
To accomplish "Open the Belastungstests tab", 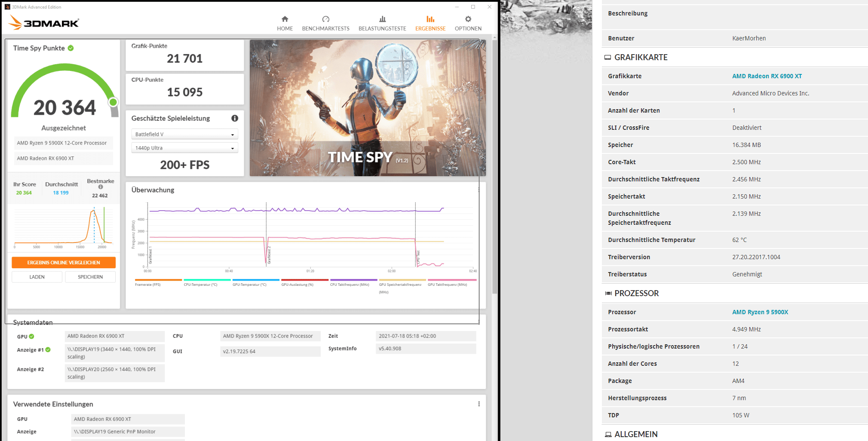I will tap(382, 24).
